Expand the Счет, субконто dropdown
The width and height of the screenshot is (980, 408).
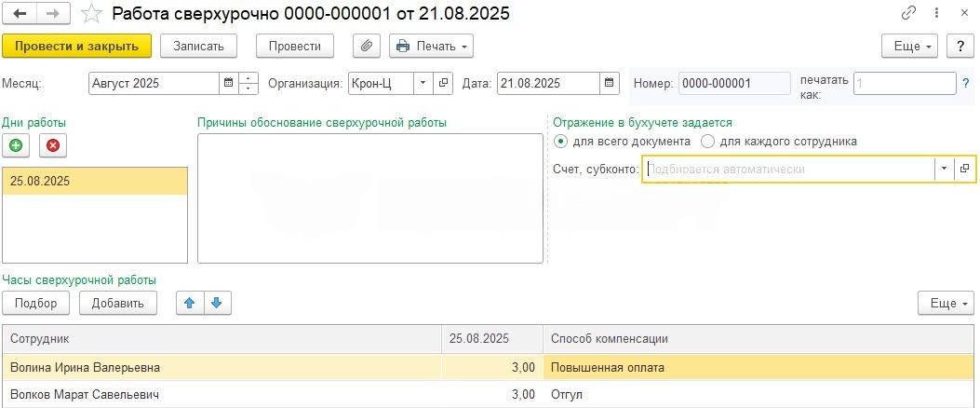coord(944,169)
